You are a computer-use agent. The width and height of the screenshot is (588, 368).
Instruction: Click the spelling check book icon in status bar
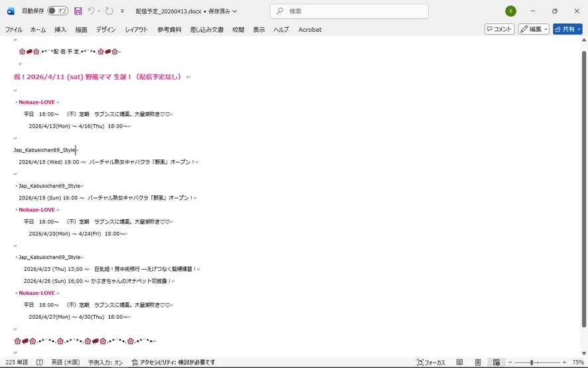[x=40, y=363]
